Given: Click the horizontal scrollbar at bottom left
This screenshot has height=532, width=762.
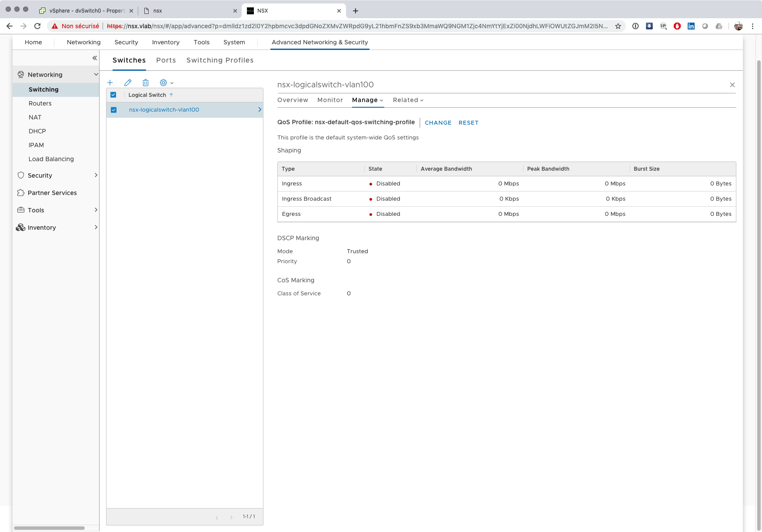Looking at the screenshot, I should coord(49,528).
